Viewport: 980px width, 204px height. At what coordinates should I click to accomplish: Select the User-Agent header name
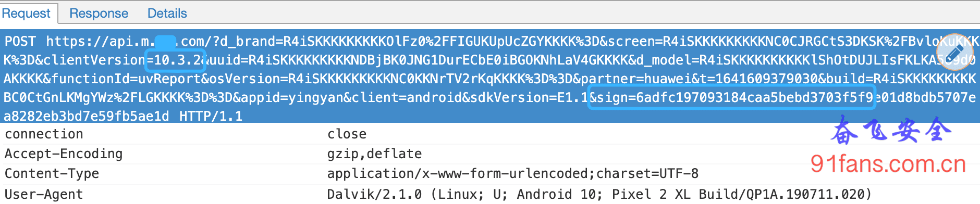44,195
